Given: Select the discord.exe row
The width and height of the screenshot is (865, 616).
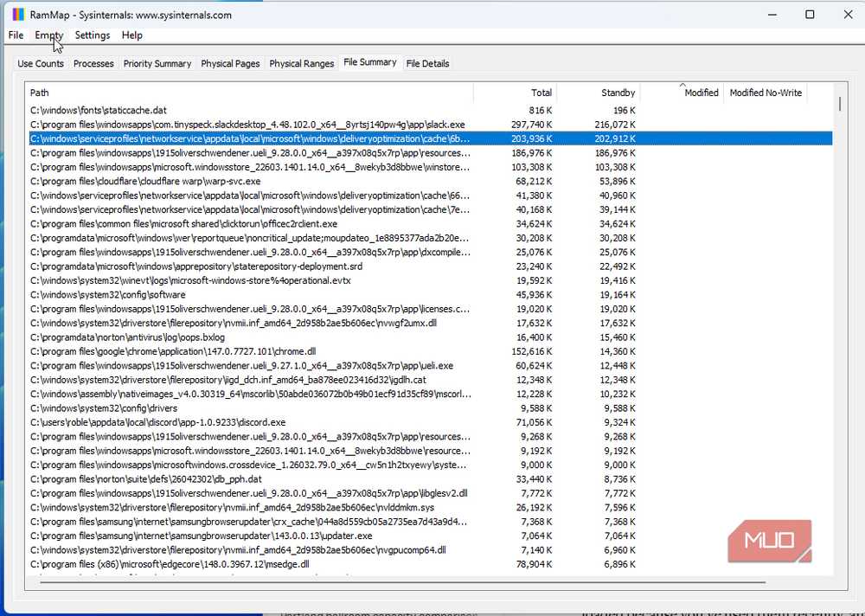Looking at the screenshot, I should (x=430, y=422).
